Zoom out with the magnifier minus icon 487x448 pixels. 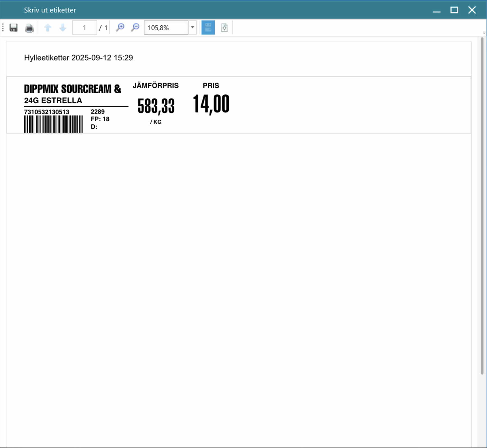coord(135,28)
